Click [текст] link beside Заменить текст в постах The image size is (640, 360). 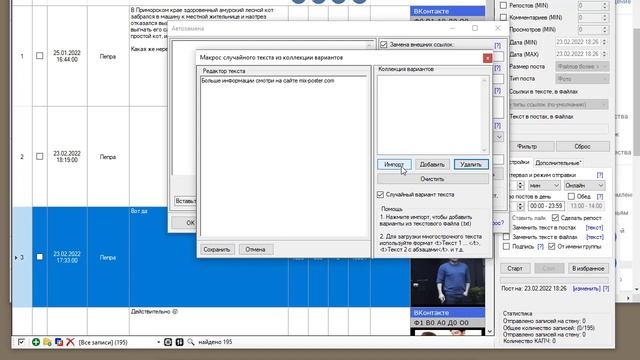(x=594, y=227)
